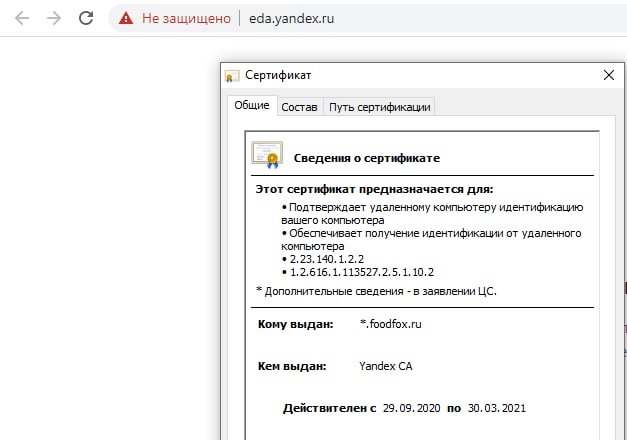Open the 'Не защищено' security indicator
This screenshot has height=440, width=627.
coord(186,18)
